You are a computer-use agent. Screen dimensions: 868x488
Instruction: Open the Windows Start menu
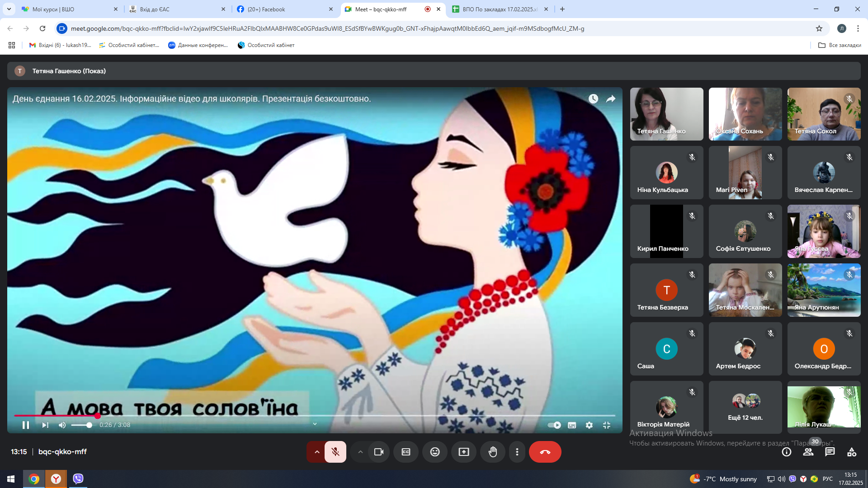pos(11,479)
